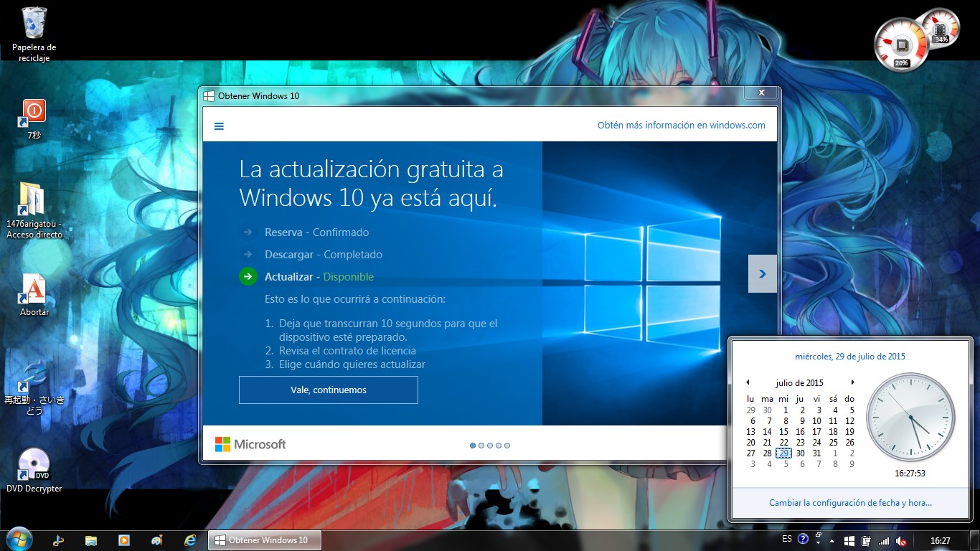Select the 1476arigatou folder shortcut

pos(34,209)
